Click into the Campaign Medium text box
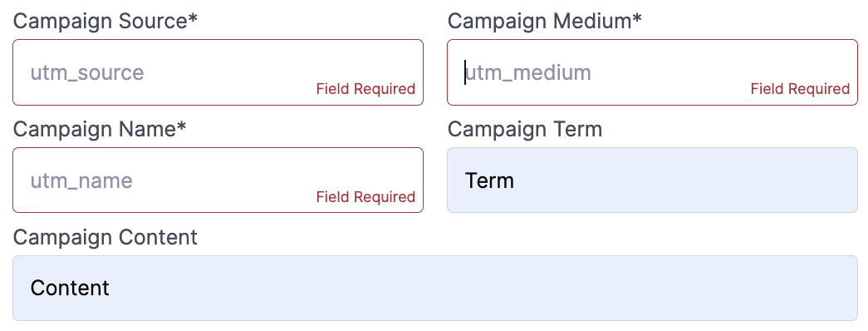Screen dimensions: 868x331 (652, 72)
